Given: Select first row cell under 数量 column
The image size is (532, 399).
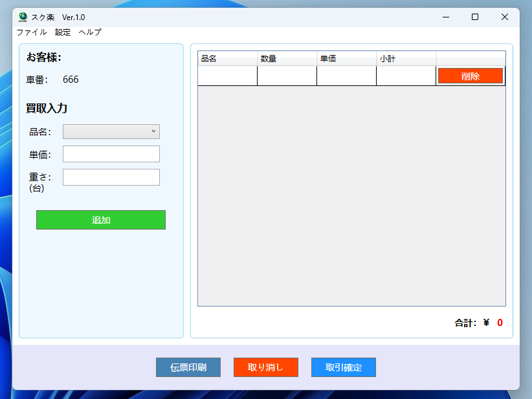Looking at the screenshot, I should [287, 76].
